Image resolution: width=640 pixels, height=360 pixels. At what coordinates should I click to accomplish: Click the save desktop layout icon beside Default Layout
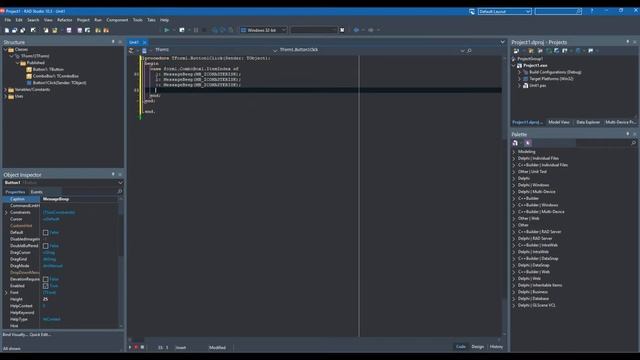(472, 11)
